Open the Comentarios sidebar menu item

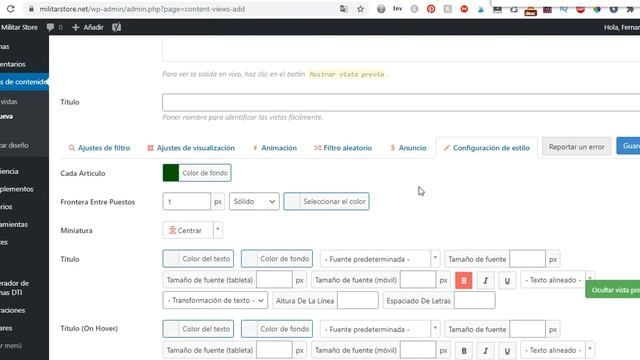(13, 64)
